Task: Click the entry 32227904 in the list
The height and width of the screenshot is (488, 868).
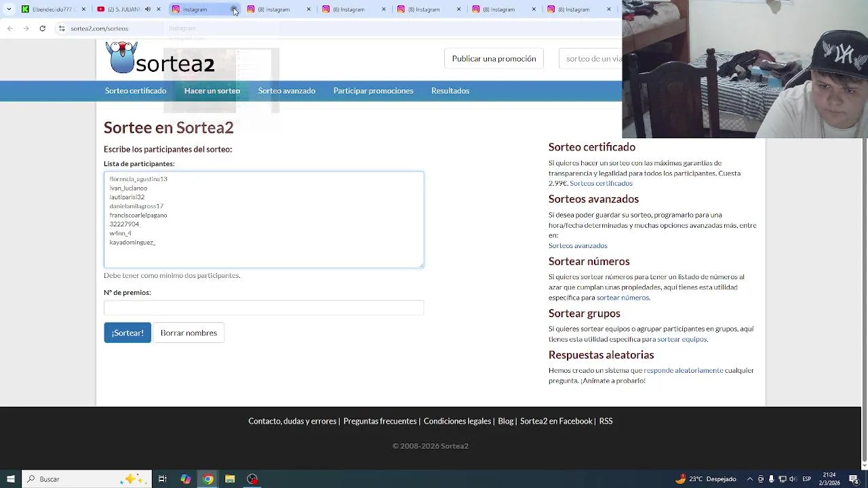Action: tap(124, 224)
